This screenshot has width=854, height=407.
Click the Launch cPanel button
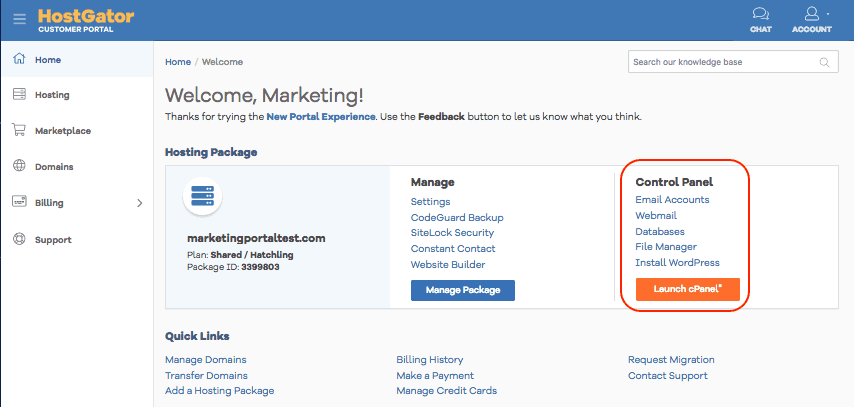(687, 289)
